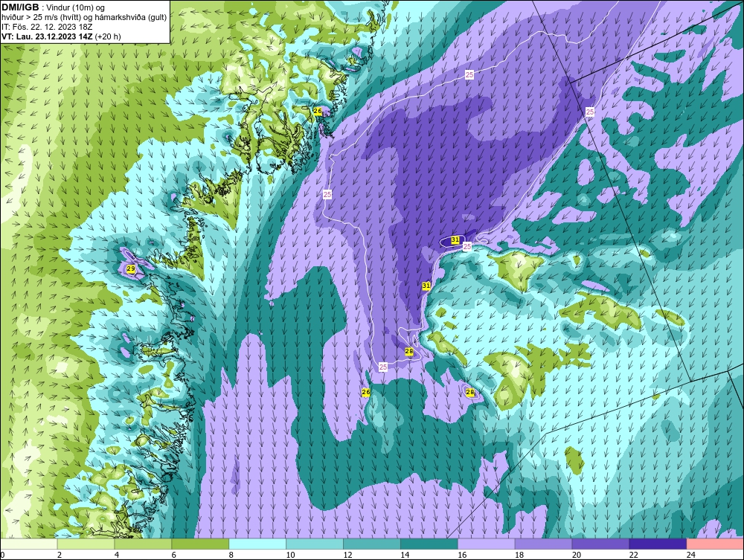744x560 pixels.
Task: Click the scale number 10 on the color bar
Action: tap(290, 555)
